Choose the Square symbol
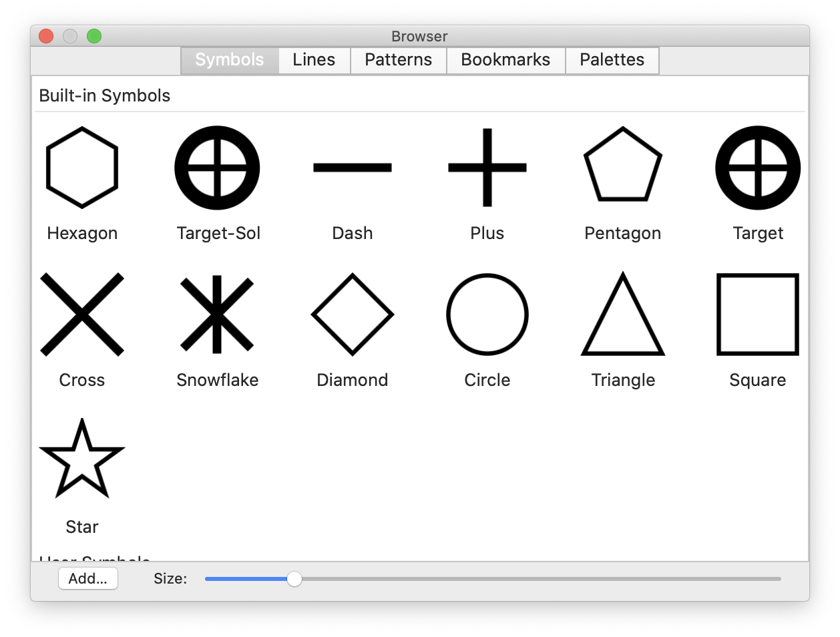 pos(757,314)
